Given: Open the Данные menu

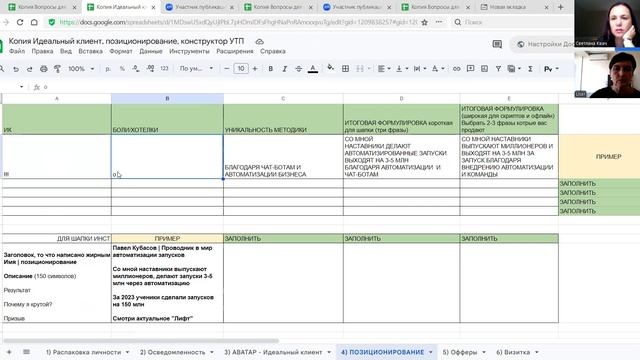Looking at the screenshot, I should point(151,51).
